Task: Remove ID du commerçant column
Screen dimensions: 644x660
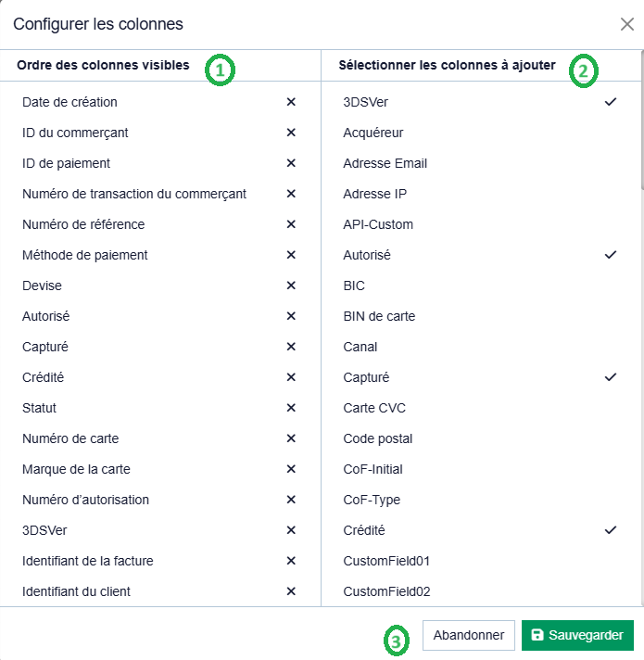Action: [x=291, y=133]
